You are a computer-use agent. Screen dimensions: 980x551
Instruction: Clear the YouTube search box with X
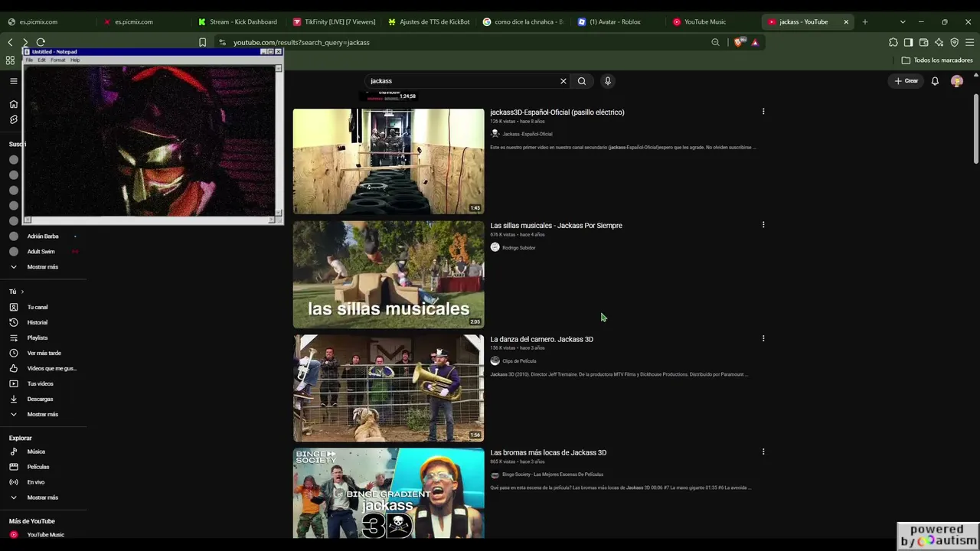point(563,81)
